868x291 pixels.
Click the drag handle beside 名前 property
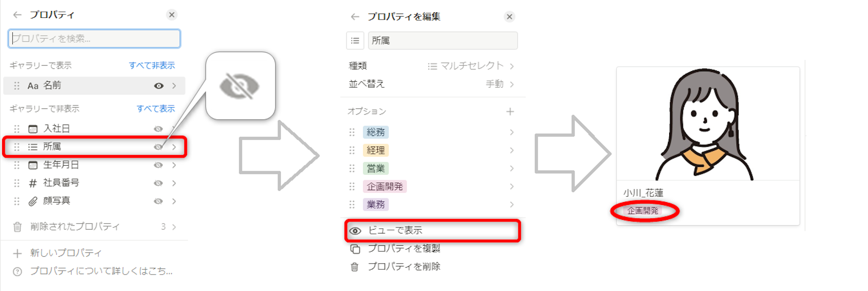17,86
